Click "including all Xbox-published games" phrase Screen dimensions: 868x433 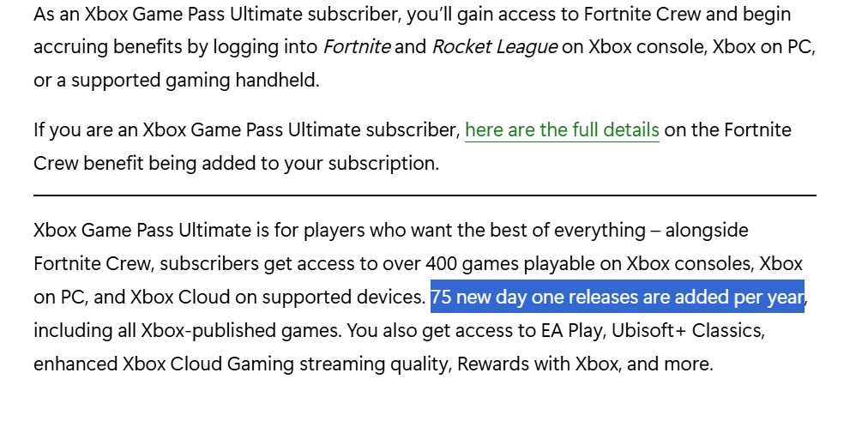pyautogui.click(x=172, y=330)
